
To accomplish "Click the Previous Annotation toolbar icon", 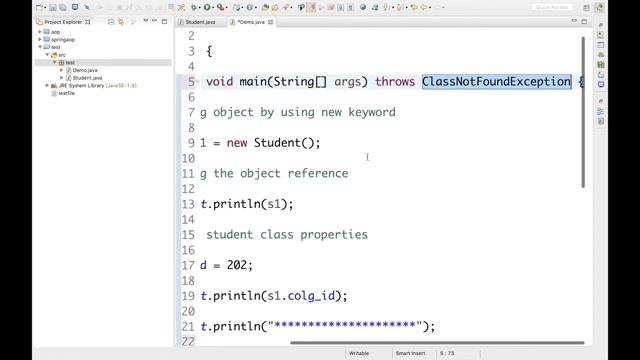I will (x=399, y=7).
